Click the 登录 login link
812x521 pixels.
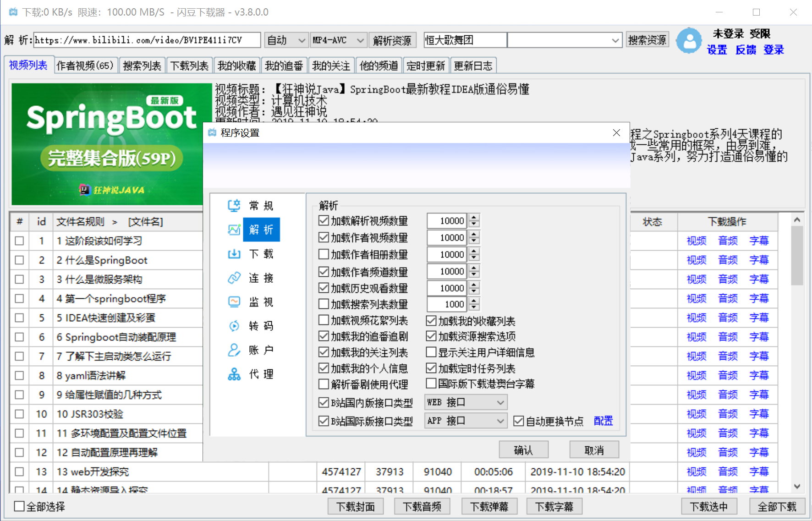(x=774, y=49)
